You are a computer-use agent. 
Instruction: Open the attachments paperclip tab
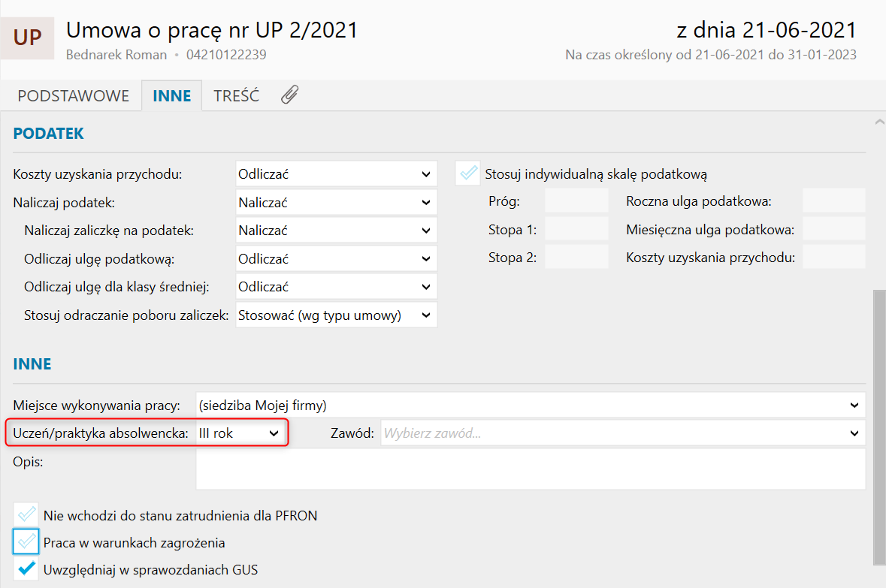click(289, 95)
